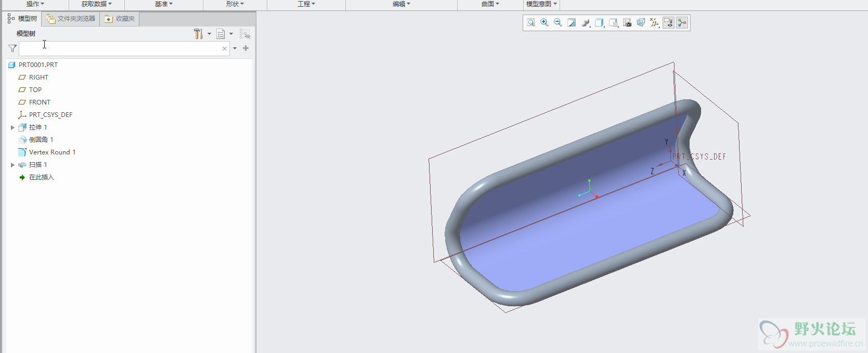Viewport: 868px width, 353px height.
Task: Switch to the 收藏夹 tab
Action: tap(120, 19)
